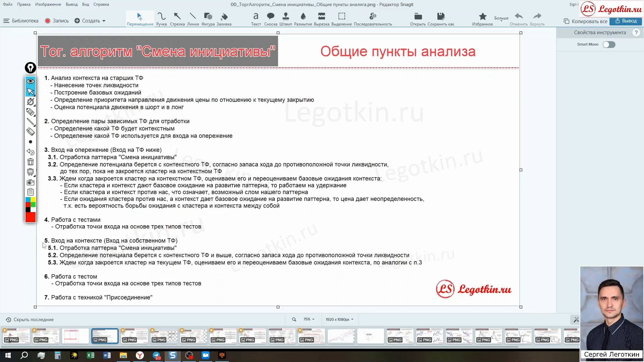Select the Blur (Размытие) tool
Screen dimensions: 644x362
(303, 19)
